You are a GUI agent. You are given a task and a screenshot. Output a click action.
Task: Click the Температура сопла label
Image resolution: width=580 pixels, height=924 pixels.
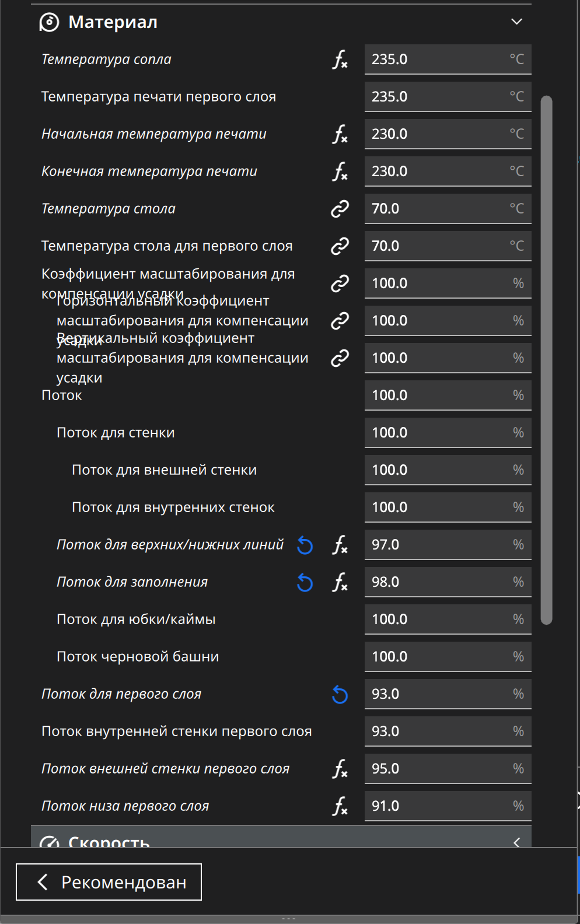click(106, 60)
